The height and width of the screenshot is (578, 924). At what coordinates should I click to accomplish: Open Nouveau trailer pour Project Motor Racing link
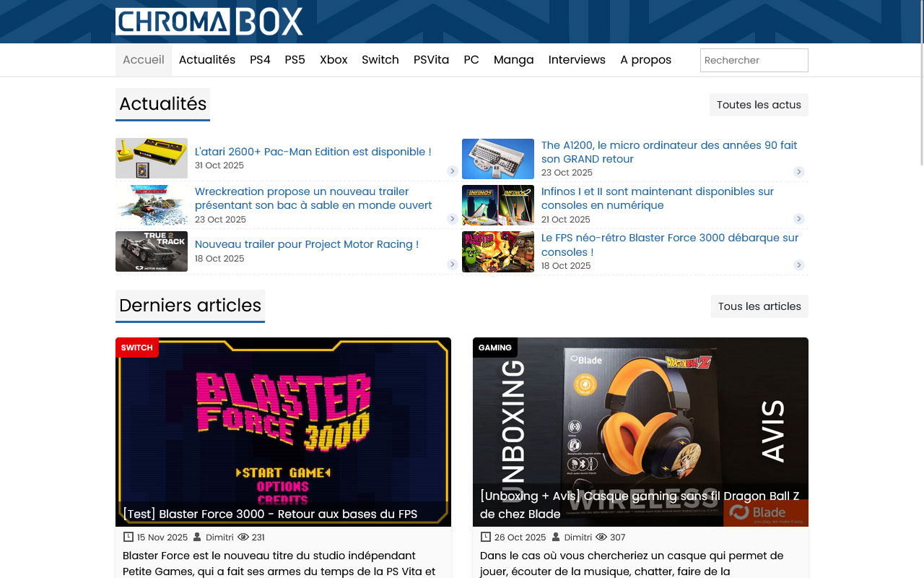point(306,244)
